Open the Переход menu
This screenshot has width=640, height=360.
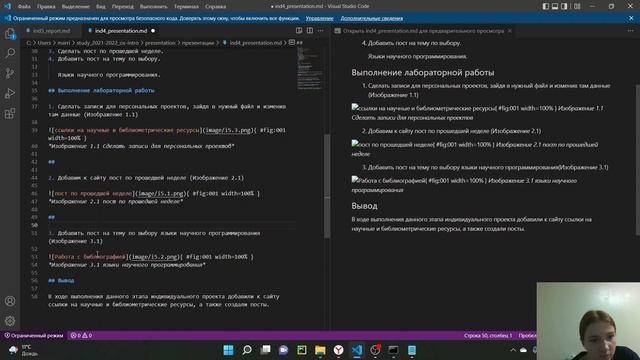(x=122, y=7)
